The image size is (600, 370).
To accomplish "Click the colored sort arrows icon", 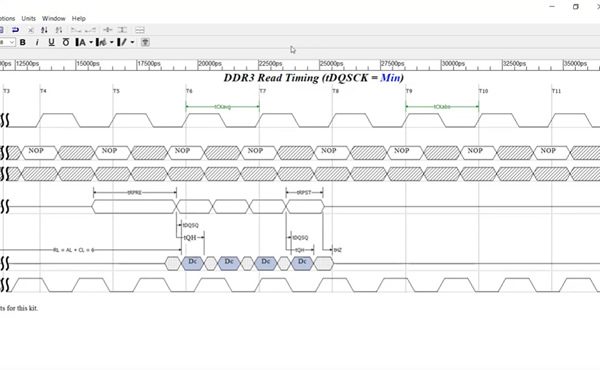I will click(x=44, y=30).
